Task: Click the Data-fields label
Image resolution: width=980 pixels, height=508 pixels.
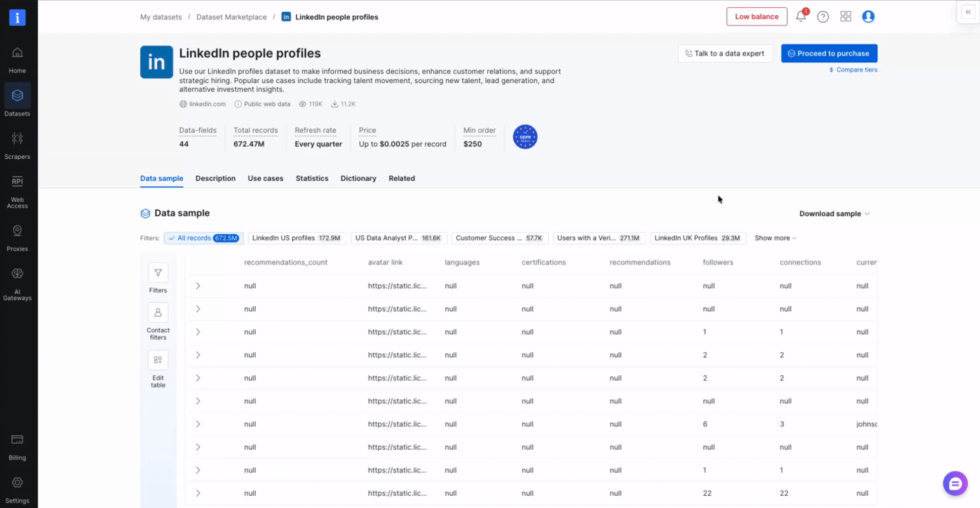Action: coord(198,130)
